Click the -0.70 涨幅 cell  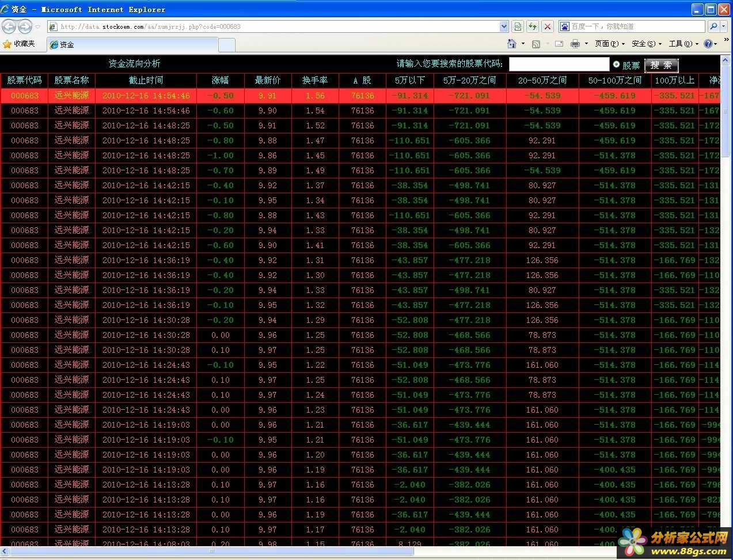(220, 170)
